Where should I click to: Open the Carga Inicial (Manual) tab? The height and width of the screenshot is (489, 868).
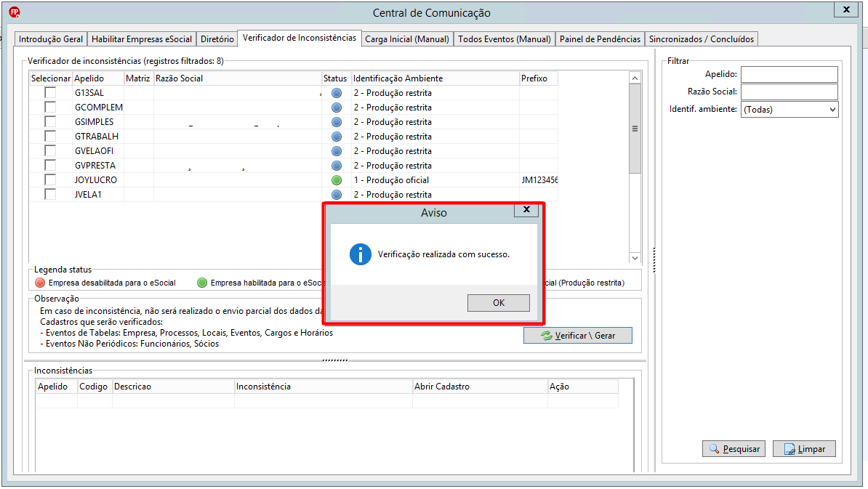coord(407,39)
